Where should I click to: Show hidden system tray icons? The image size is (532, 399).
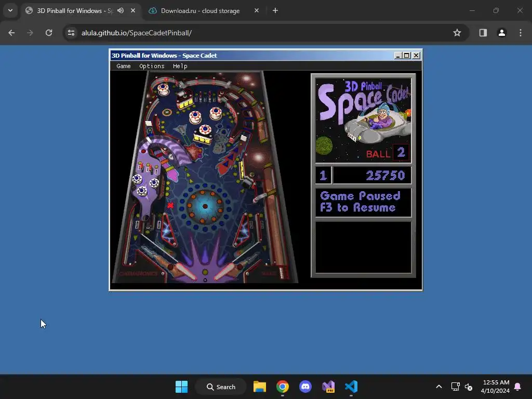(438, 387)
